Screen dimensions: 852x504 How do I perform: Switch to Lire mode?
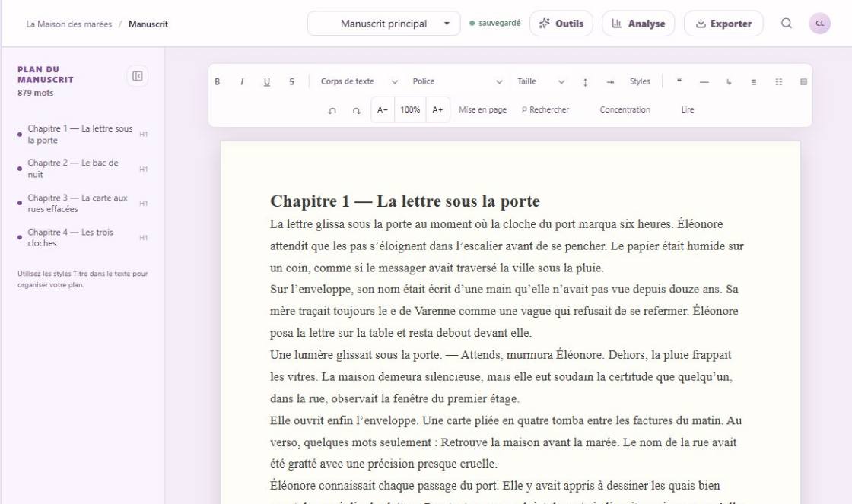coord(688,109)
